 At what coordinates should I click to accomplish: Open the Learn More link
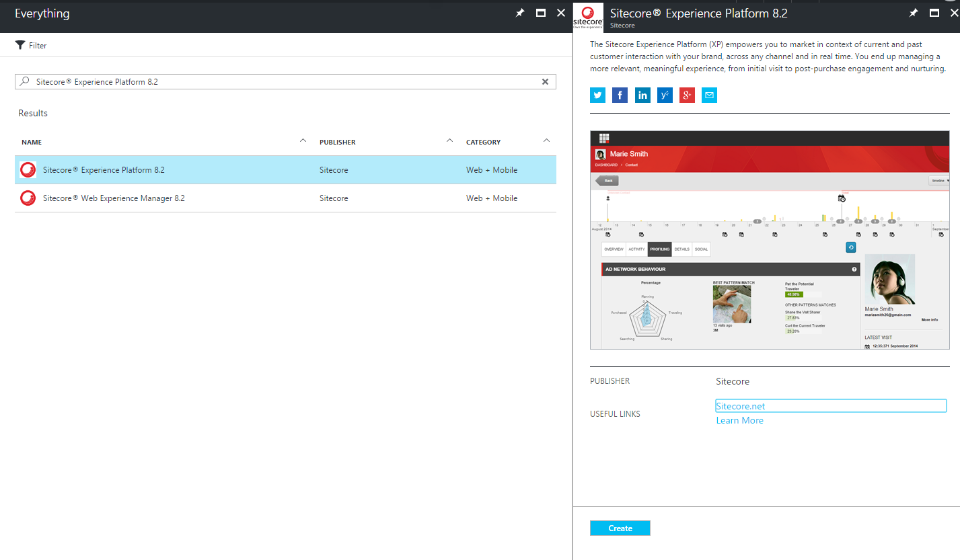point(740,420)
